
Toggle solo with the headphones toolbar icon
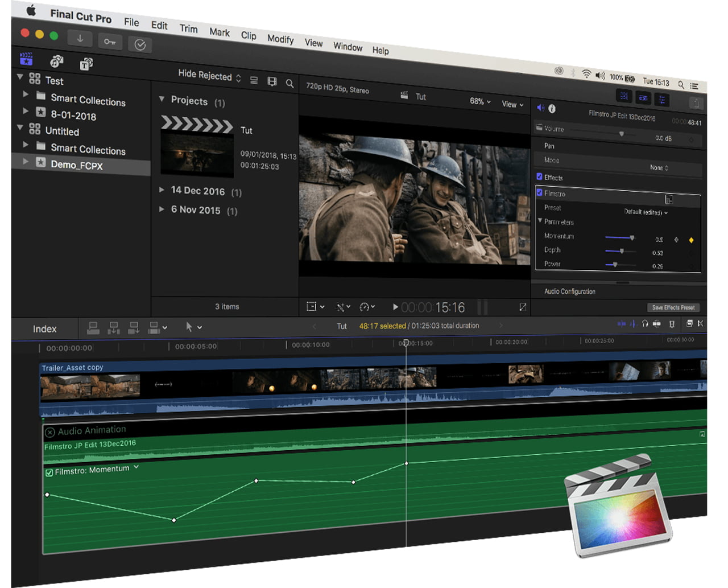pyautogui.click(x=645, y=324)
